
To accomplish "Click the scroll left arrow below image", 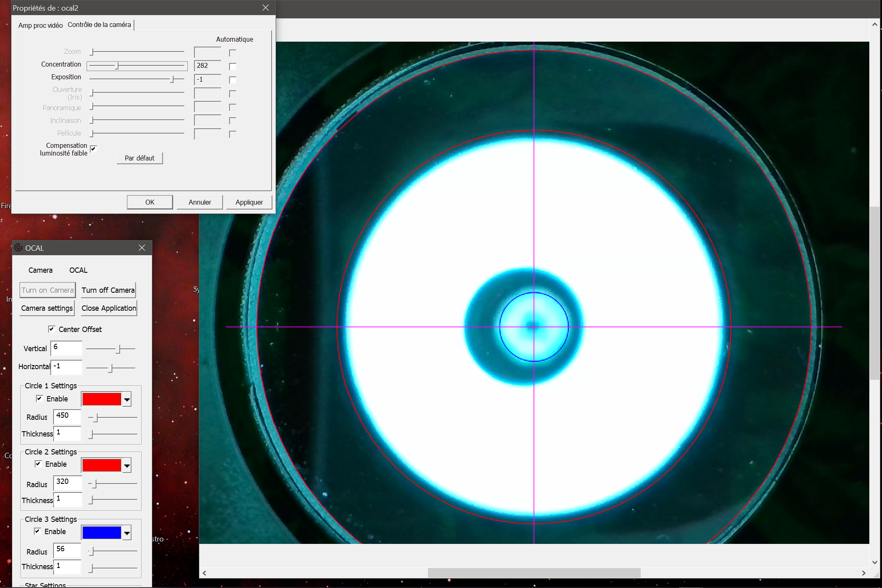I will [x=205, y=573].
